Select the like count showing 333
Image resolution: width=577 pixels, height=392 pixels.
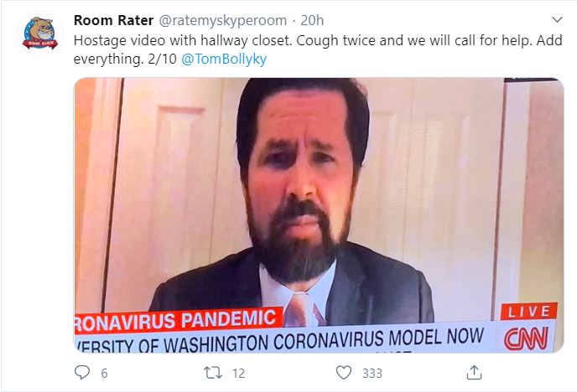[x=372, y=374]
